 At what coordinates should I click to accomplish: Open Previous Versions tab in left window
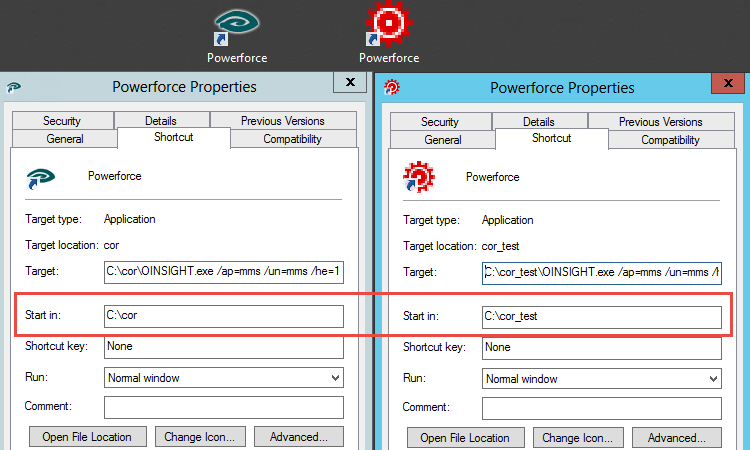coord(283,121)
